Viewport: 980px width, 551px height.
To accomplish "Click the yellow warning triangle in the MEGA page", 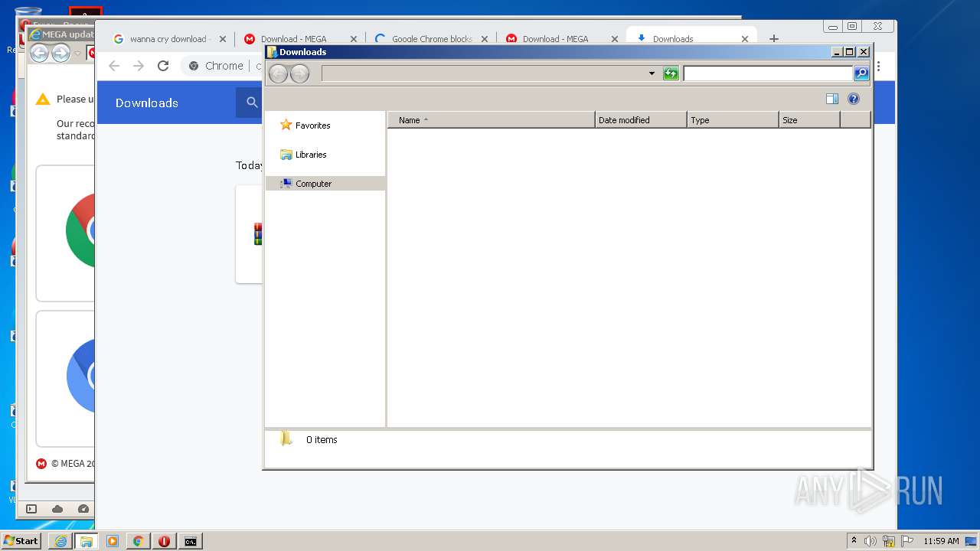I will pyautogui.click(x=43, y=99).
